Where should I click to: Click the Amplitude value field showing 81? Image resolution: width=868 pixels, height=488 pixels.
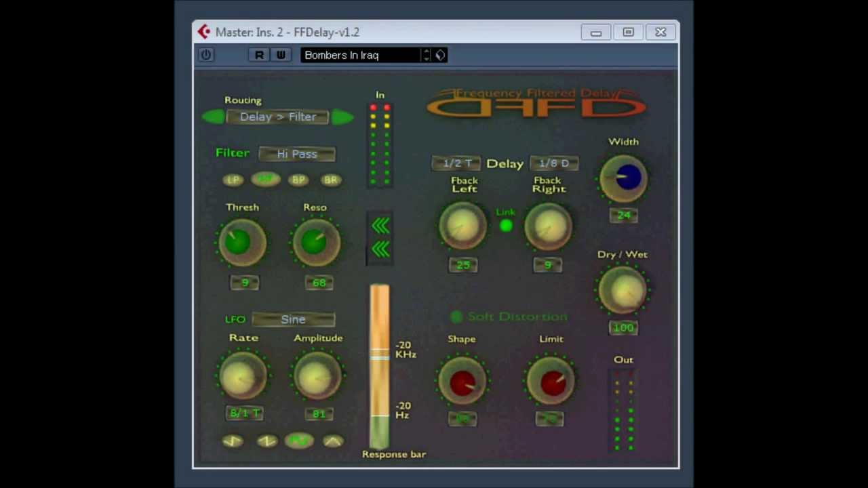[x=319, y=413]
